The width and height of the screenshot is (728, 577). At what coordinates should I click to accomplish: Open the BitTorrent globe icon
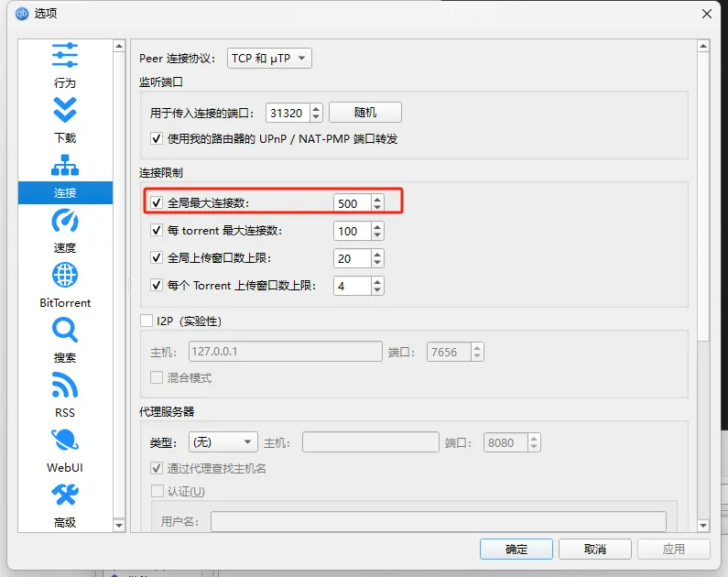pyautogui.click(x=65, y=275)
